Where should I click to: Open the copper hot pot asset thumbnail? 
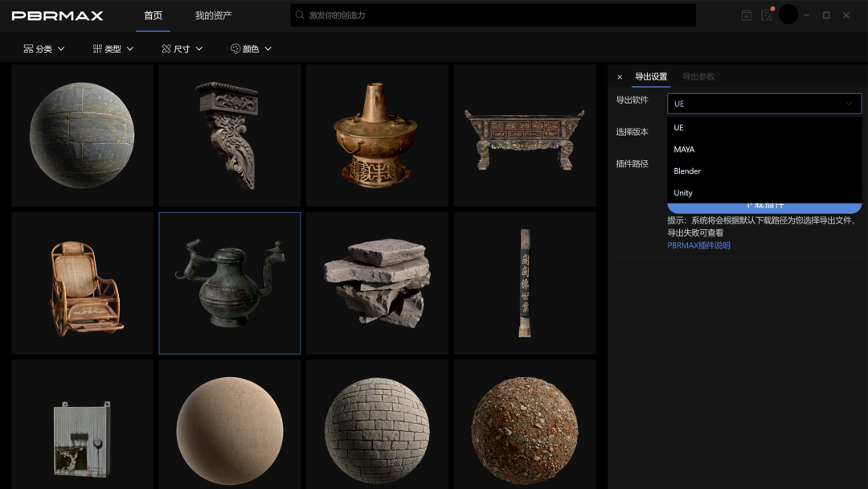(x=377, y=135)
